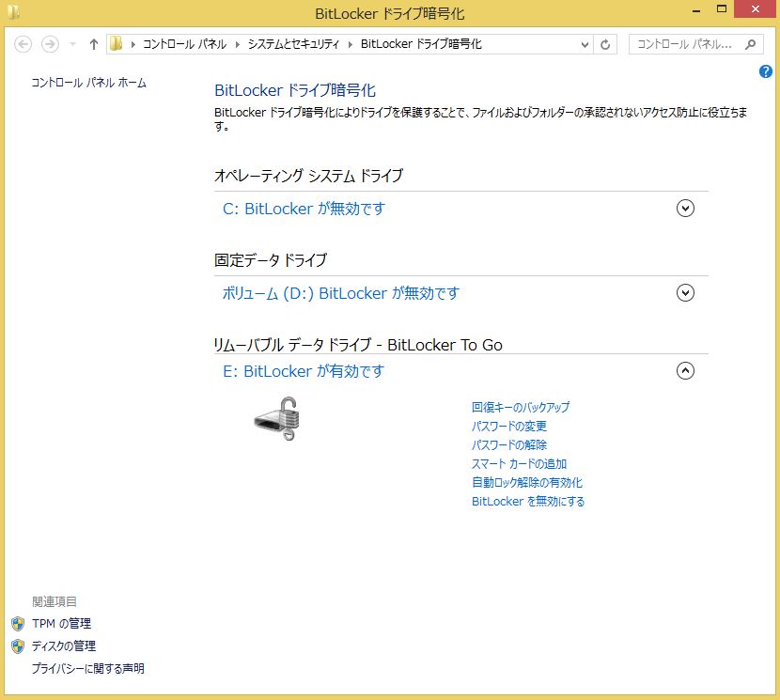This screenshot has height=700, width=780.
Task: Click the shield icon beside ディスクの管理
Action: pyautogui.click(x=18, y=646)
